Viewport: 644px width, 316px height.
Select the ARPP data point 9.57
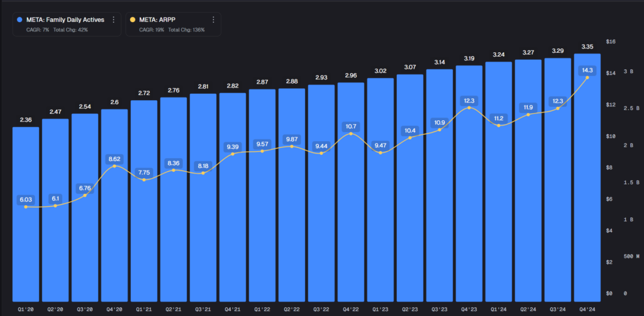(262, 151)
